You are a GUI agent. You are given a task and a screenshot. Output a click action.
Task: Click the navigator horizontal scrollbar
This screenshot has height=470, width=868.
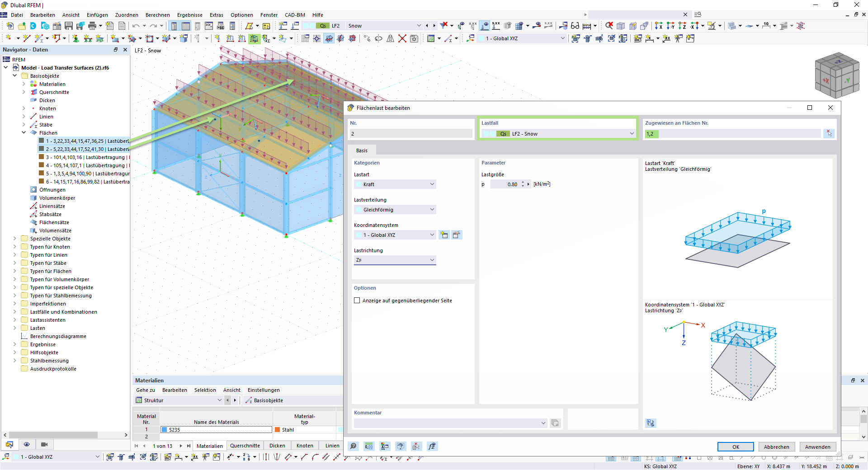pyautogui.click(x=53, y=435)
